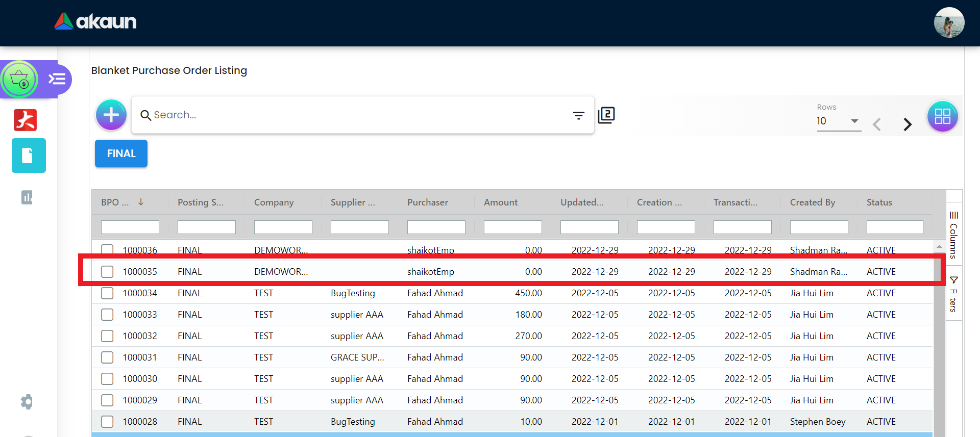Viewport: 980px width, 437px height.
Task: Open the Columns side panel tab
Action: point(953,235)
